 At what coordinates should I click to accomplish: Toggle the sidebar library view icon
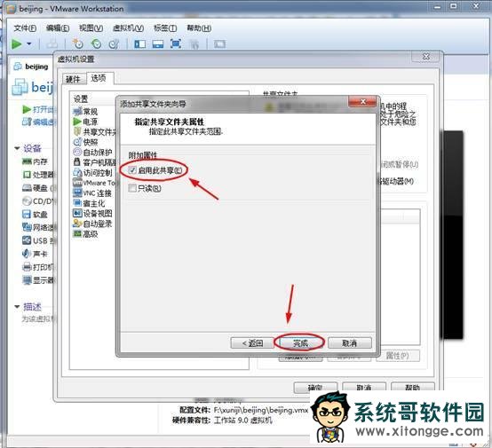click(139, 43)
